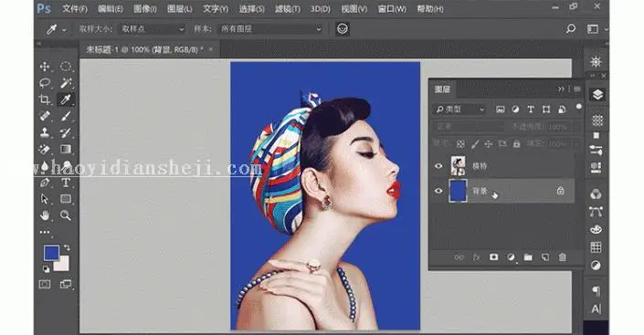Hide the 背景 layer eye icon
The width and height of the screenshot is (644, 335).
point(438,191)
